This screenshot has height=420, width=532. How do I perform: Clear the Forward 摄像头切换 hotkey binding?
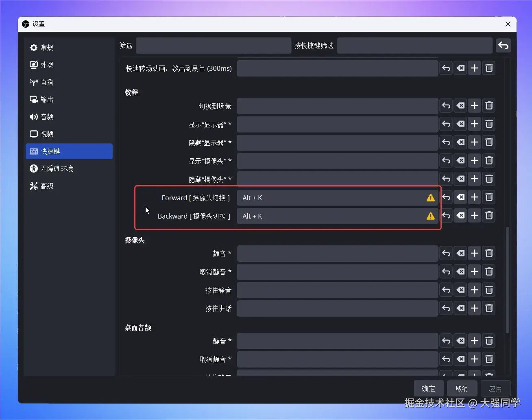tap(460, 197)
